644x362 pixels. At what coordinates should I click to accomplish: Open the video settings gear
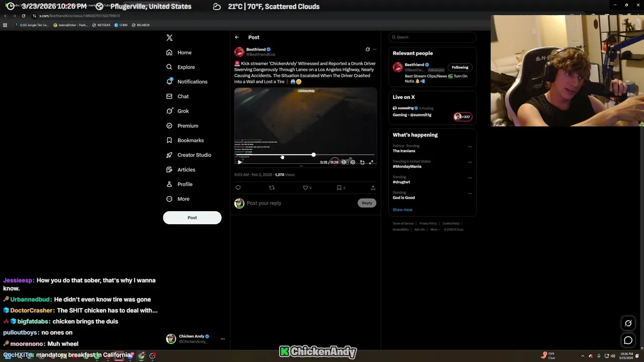(x=353, y=162)
